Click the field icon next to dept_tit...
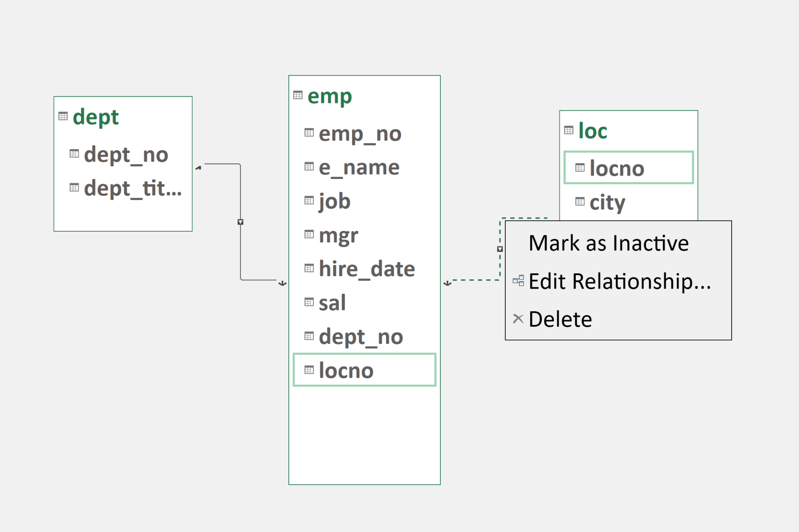 [73, 188]
